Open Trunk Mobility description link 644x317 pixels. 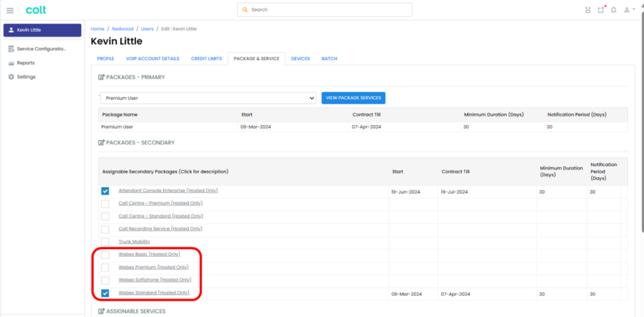click(135, 242)
